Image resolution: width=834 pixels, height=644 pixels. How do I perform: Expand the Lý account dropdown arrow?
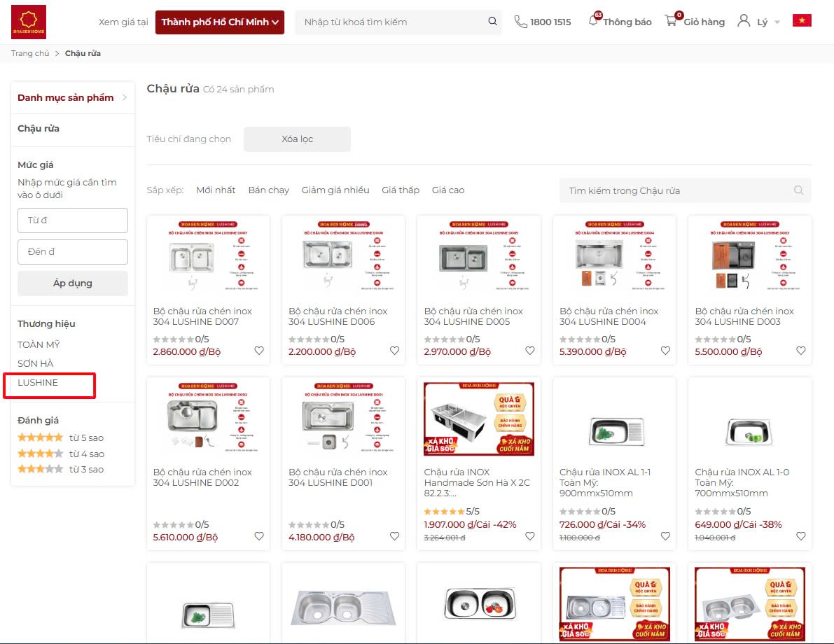(x=777, y=22)
